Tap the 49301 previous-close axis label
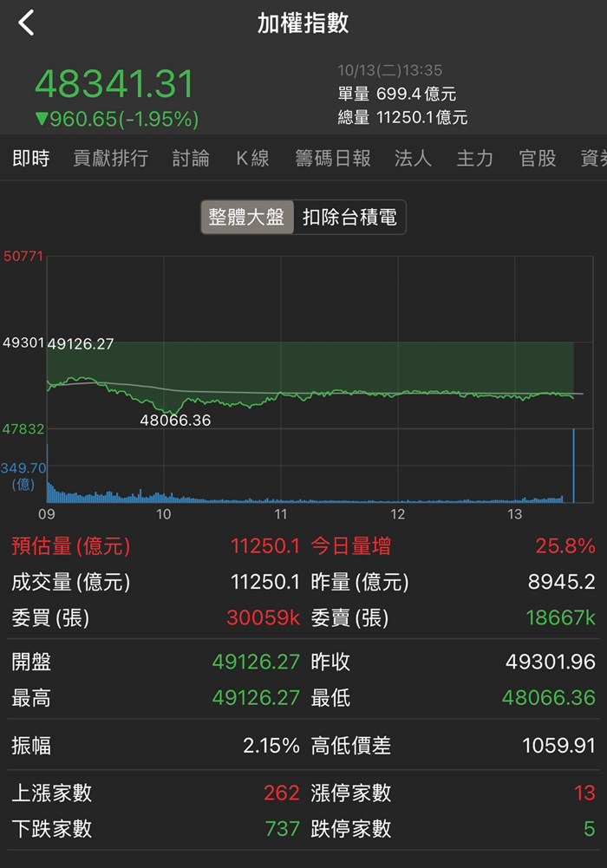The height and width of the screenshot is (868, 607). tap(23, 343)
